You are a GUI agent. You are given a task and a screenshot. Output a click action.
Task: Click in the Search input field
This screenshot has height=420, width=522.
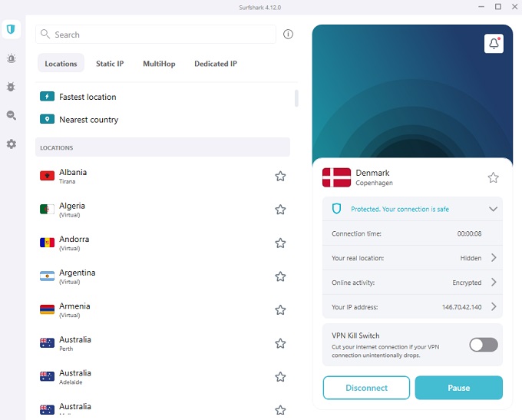[156, 34]
